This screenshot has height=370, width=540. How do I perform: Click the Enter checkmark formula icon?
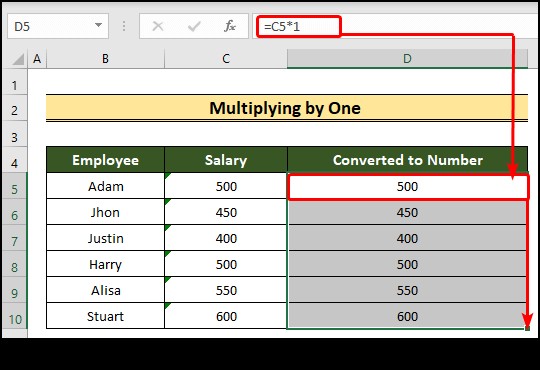pos(194,26)
